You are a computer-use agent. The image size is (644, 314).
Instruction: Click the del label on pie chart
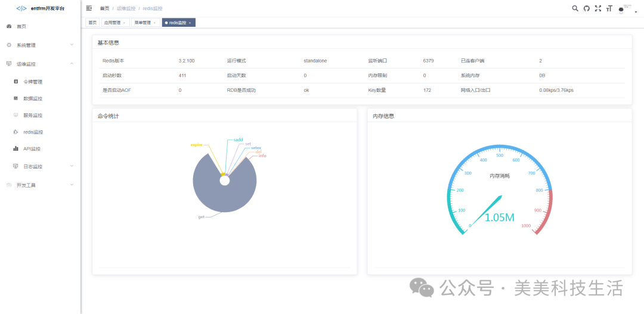(x=258, y=151)
